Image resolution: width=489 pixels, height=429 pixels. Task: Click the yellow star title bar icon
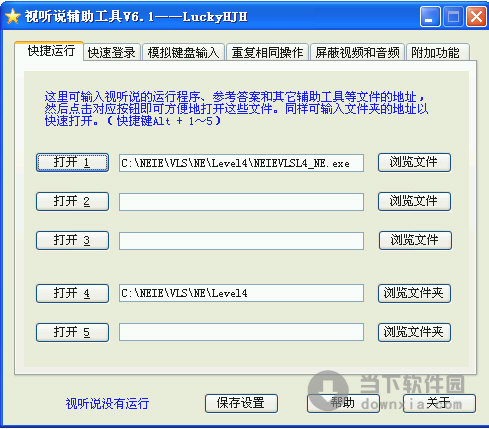[13, 16]
